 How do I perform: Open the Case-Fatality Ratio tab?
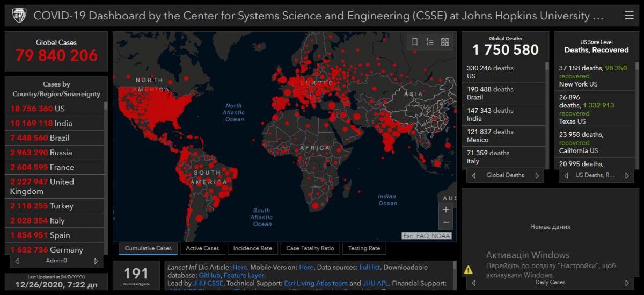(x=310, y=248)
